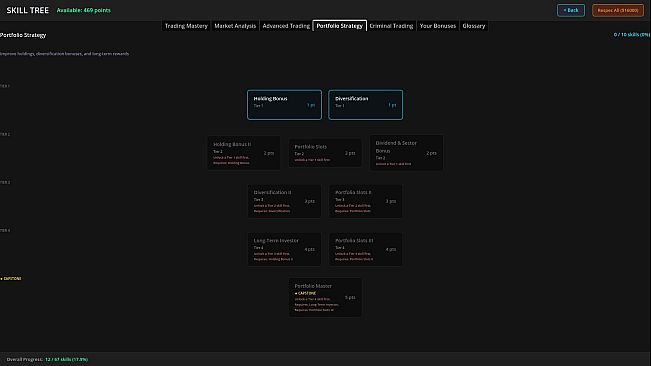Select the Portfolio Slots III skill card
The image size is (651, 366).
[x=365, y=249]
